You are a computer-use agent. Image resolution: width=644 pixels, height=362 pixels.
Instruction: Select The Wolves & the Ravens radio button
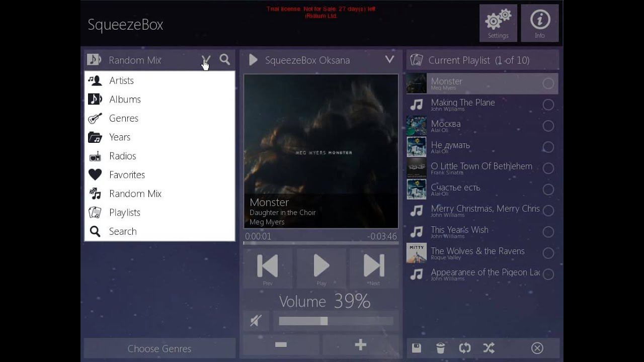548,253
